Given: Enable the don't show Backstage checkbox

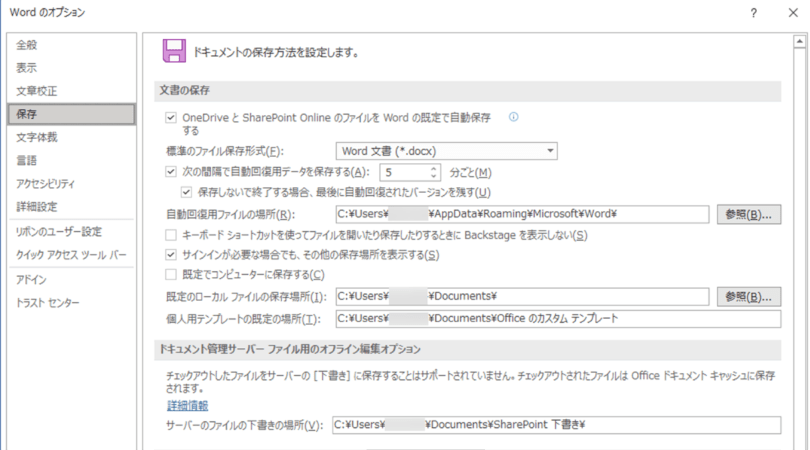Looking at the screenshot, I should pyautogui.click(x=170, y=235).
